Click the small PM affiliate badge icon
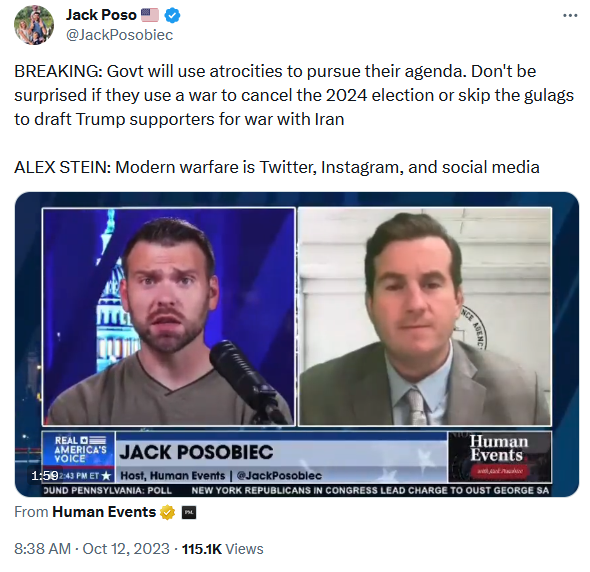Screen dimensions: 590x572 coord(189,513)
